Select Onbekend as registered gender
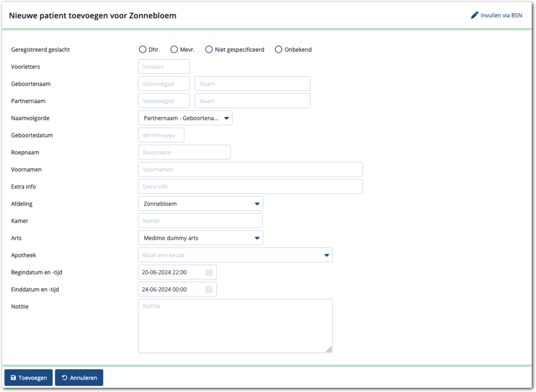The height and width of the screenshot is (392, 536). coord(279,50)
